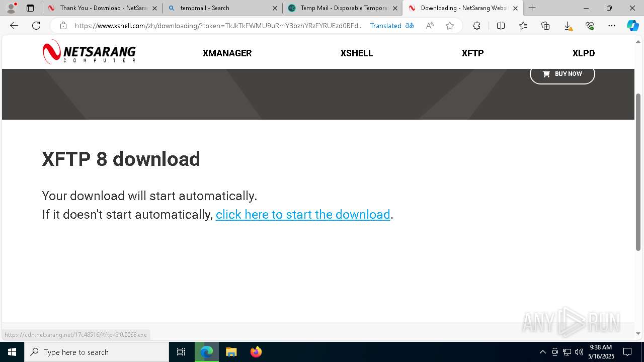
Task: View site information lock icon
Action: click(63, 26)
